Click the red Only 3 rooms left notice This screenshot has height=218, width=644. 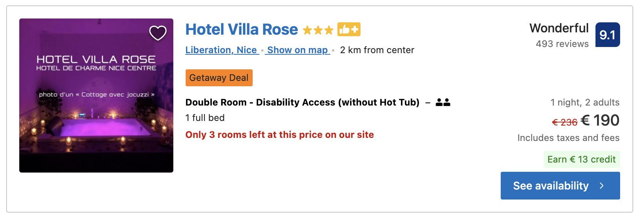tap(280, 135)
